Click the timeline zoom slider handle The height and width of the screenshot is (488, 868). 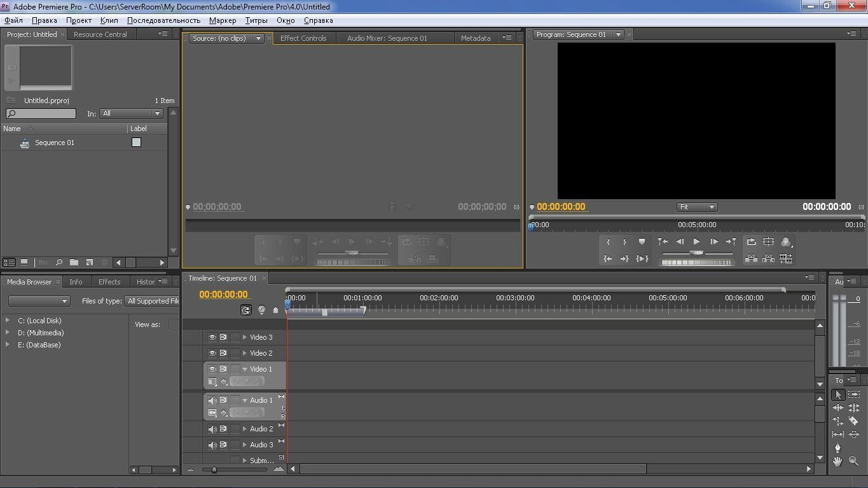pyautogui.click(x=214, y=470)
